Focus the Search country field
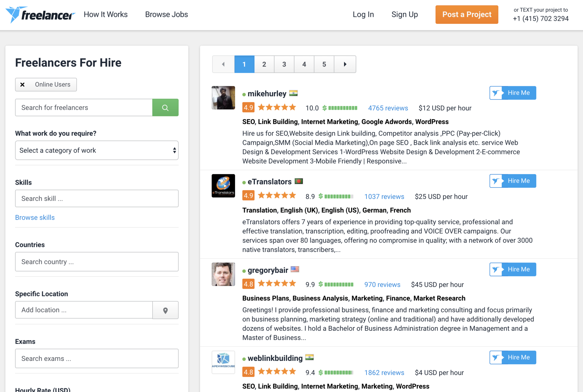Image resolution: width=583 pixels, height=392 pixels. pyautogui.click(x=97, y=262)
